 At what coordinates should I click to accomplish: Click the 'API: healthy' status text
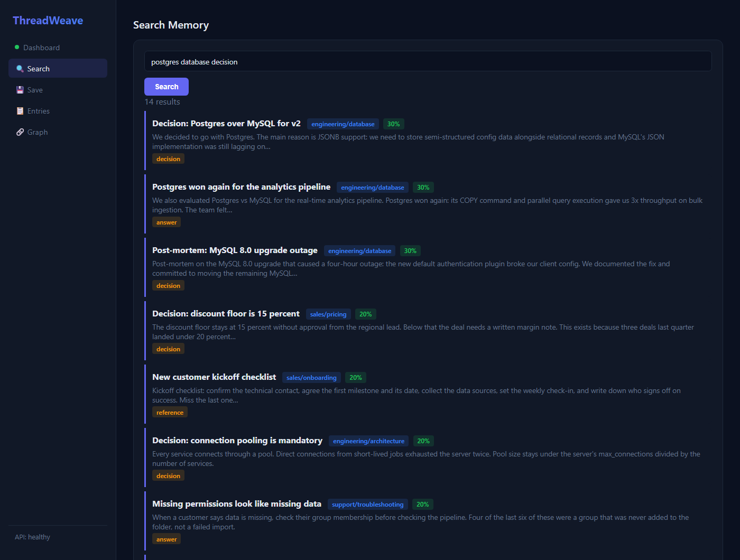click(x=32, y=537)
